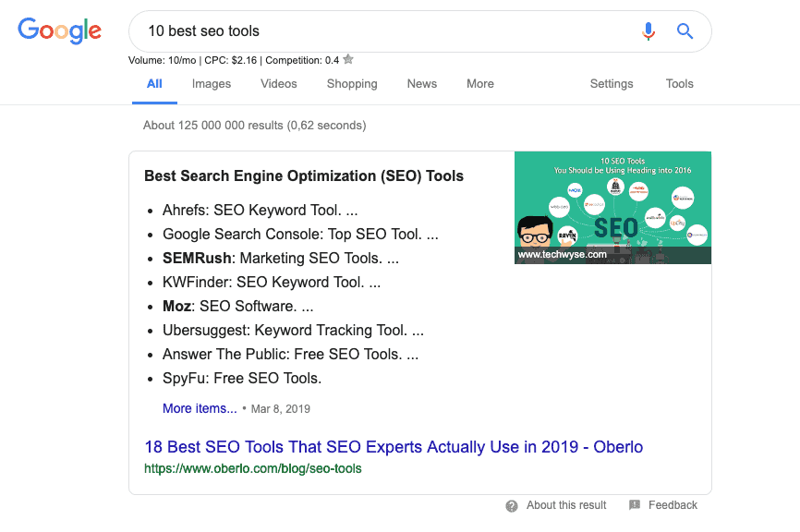Start voice search with microphone icon
The width and height of the screenshot is (800, 532).
click(648, 31)
